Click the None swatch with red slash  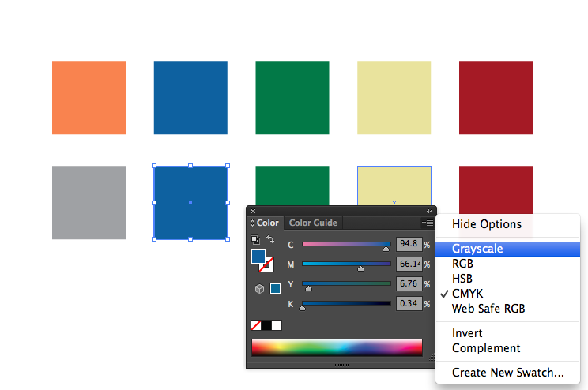coord(256,325)
